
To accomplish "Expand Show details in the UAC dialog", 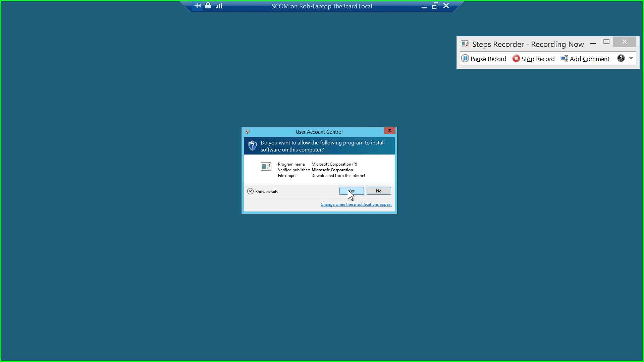I will [262, 191].
